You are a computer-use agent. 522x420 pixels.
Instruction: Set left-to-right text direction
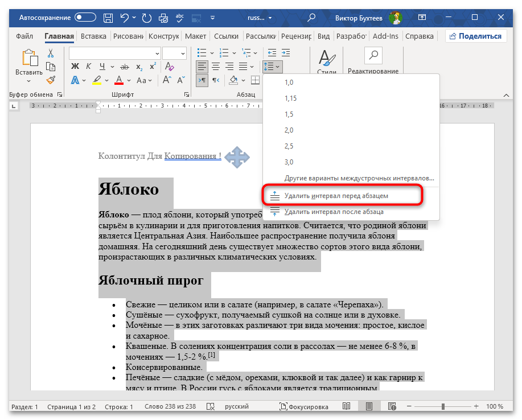click(x=202, y=80)
